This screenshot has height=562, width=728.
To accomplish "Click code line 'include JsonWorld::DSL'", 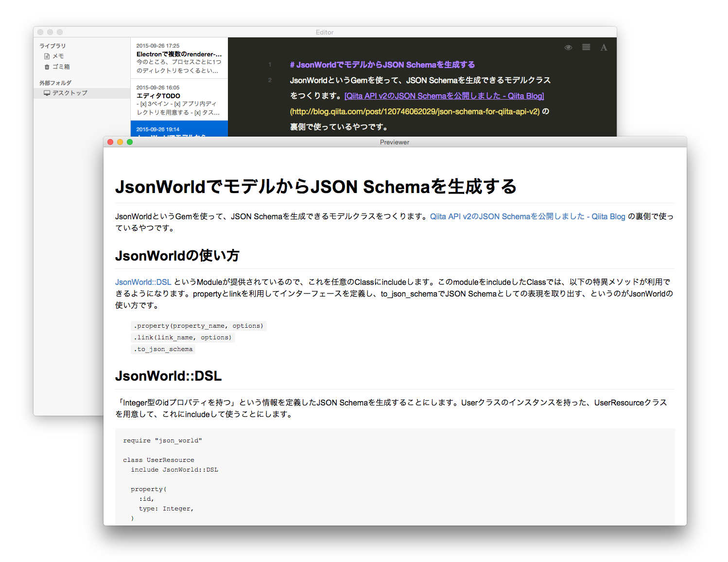I will [174, 470].
